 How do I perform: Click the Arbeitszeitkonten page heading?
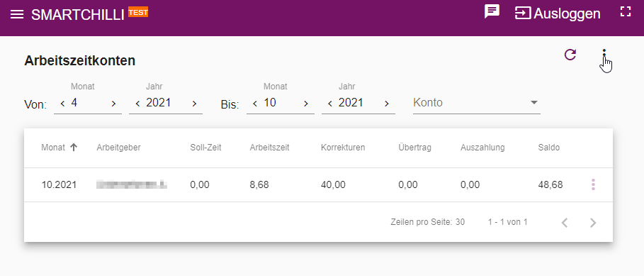[x=79, y=60]
